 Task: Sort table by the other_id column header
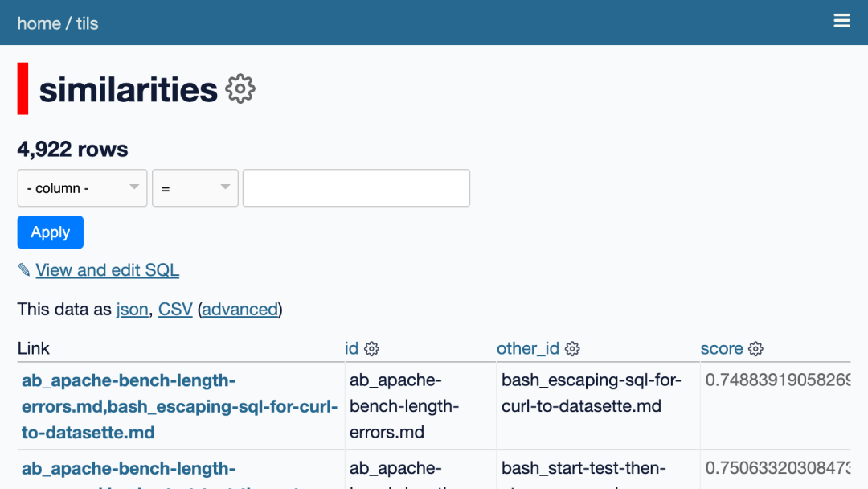click(x=527, y=348)
